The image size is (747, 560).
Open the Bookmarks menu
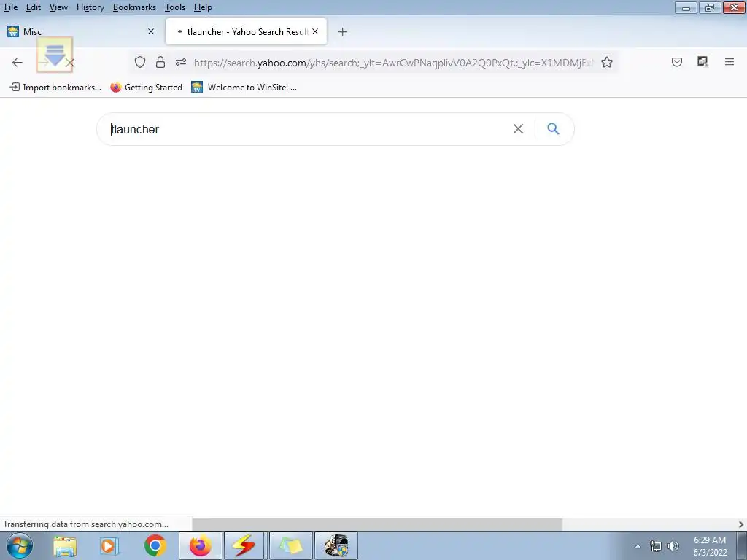pos(134,7)
